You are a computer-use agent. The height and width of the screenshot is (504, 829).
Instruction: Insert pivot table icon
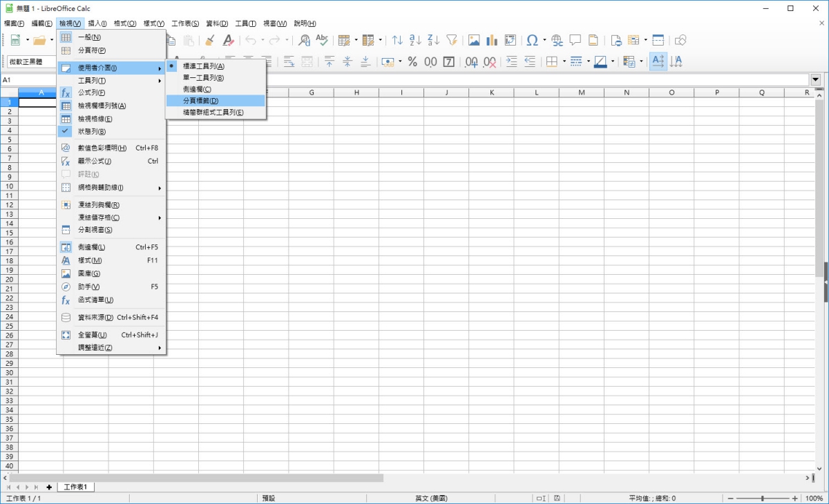(510, 40)
